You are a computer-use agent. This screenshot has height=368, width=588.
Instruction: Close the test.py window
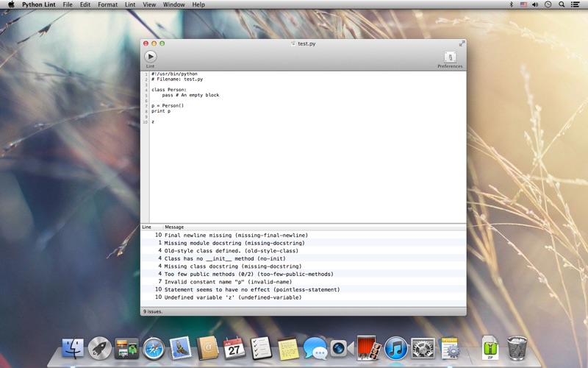tap(146, 43)
